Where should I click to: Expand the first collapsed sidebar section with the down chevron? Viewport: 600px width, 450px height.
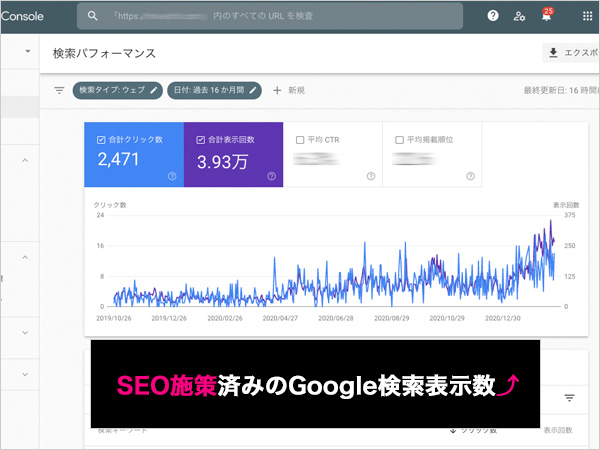25,333
